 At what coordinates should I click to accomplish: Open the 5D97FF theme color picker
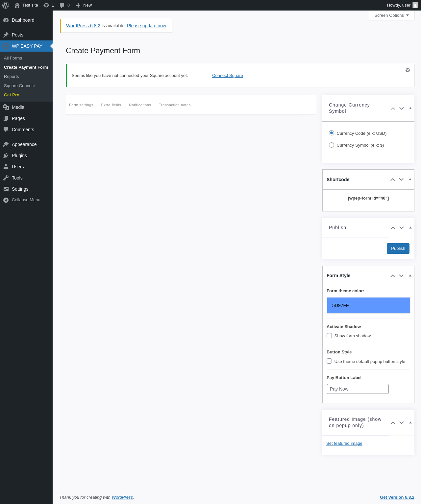[x=368, y=305]
